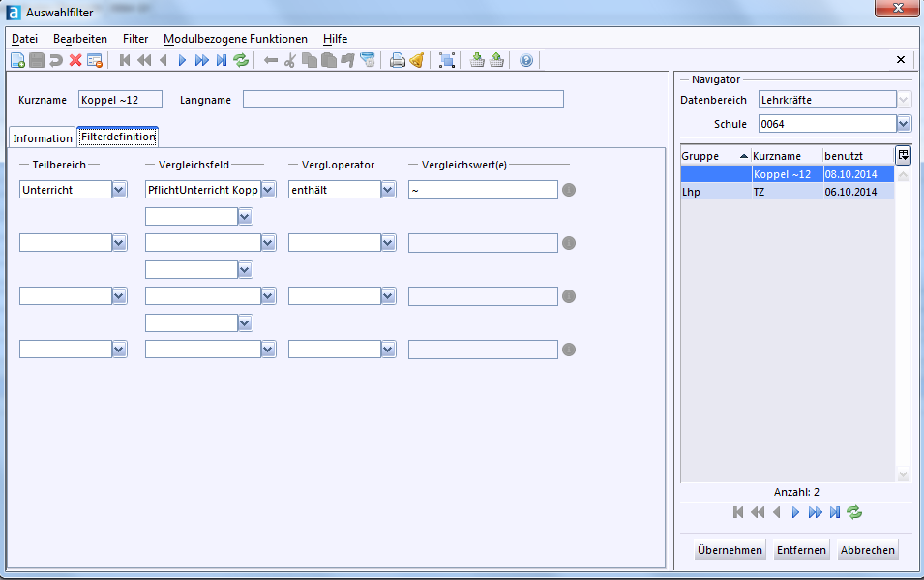Click info circle beside the '~' Vergleichswert field
Image resolution: width=924 pixels, height=580 pixels.
(569, 190)
